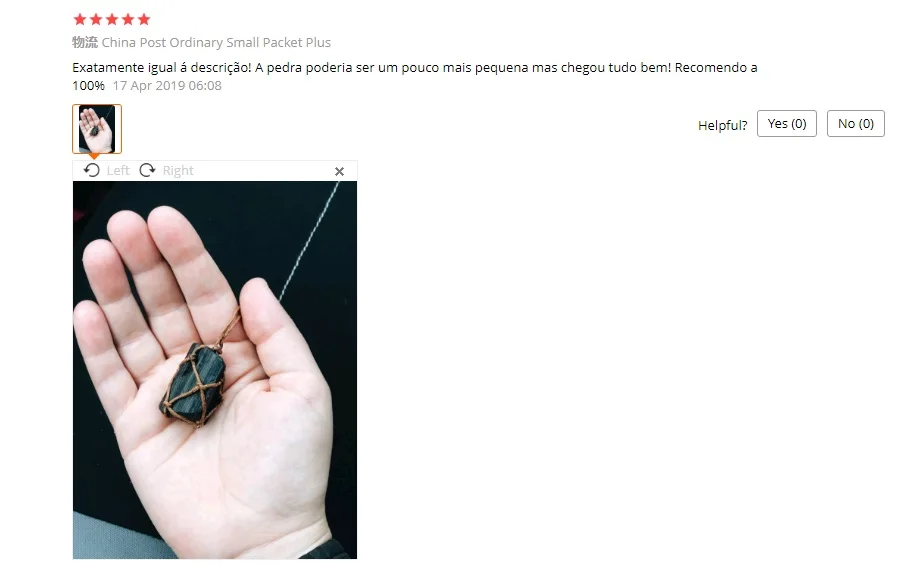This screenshot has height=570, width=903.
Task: Click the second red rating star
Action: coord(96,20)
